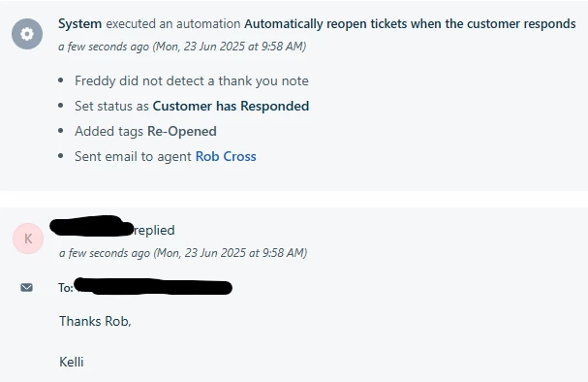The height and width of the screenshot is (382, 588).
Task: Click the Sent email to agent text
Action: [133, 156]
